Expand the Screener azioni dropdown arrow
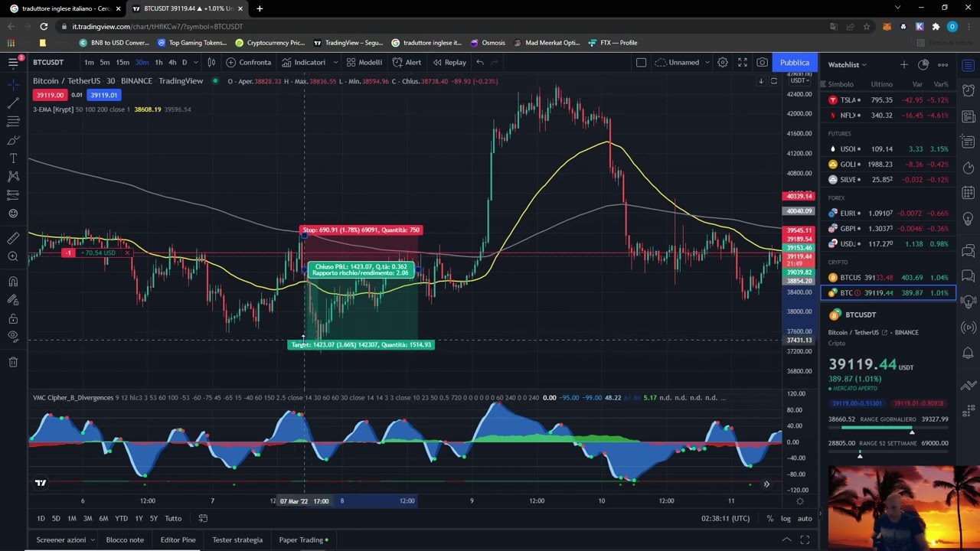This screenshot has width=980, height=551. [93, 540]
